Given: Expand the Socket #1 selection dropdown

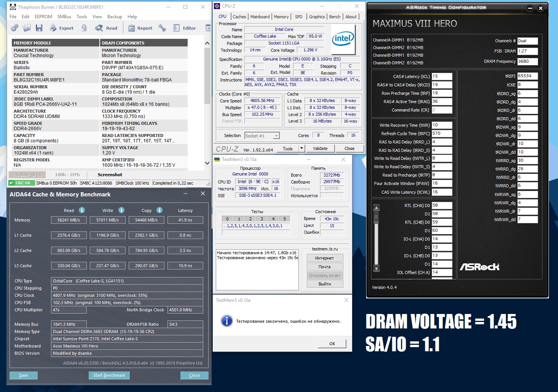Looking at the screenshot, I should tap(276, 135).
